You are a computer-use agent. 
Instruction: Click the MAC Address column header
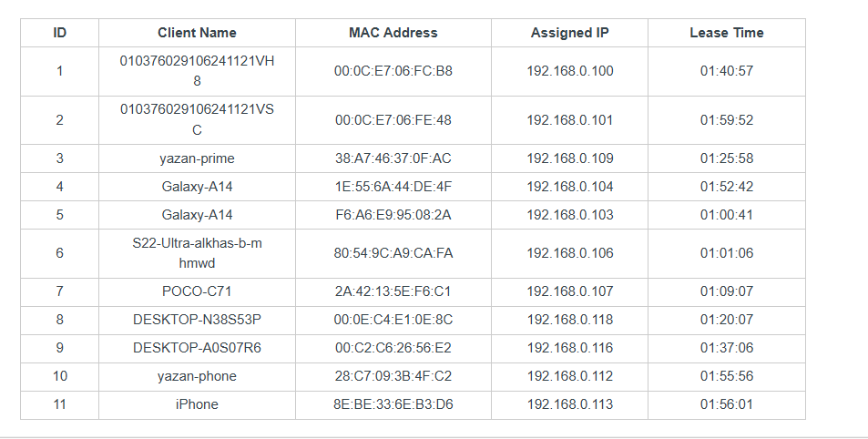(393, 33)
